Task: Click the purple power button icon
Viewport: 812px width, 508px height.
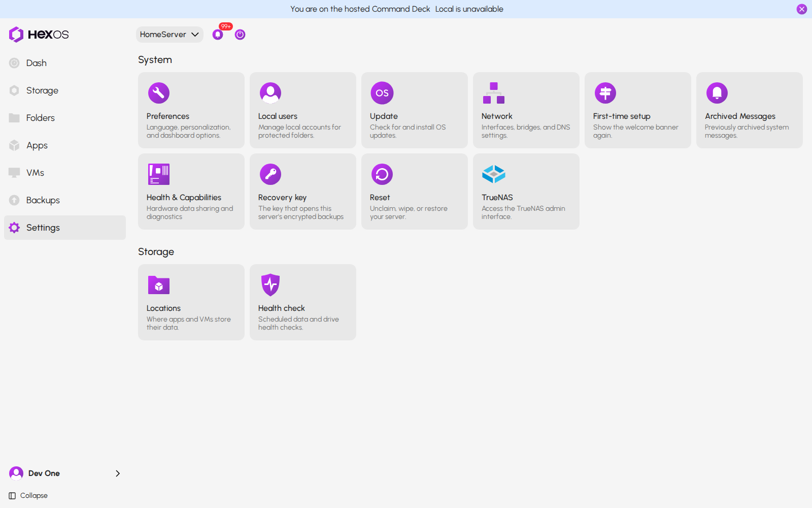Action: tap(240, 35)
